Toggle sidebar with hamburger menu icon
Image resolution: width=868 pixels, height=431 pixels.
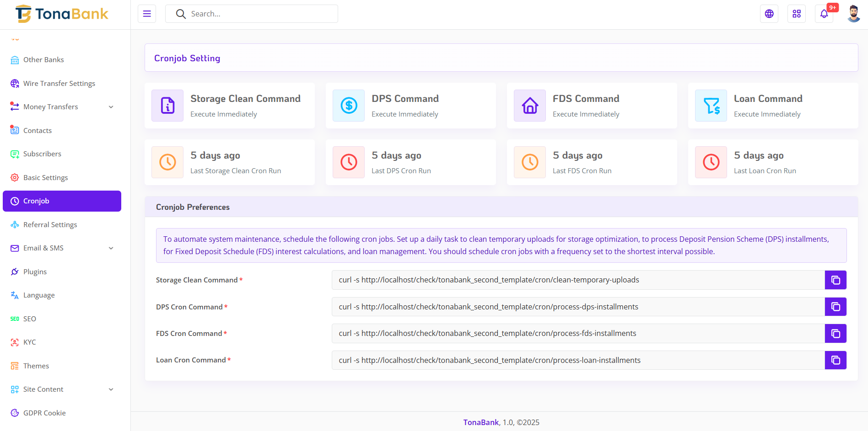click(x=147, y=14)
